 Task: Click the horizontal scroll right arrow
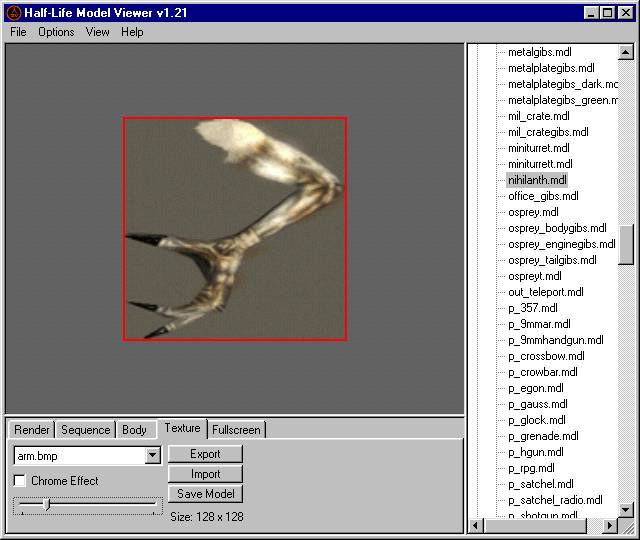point(610,525)
